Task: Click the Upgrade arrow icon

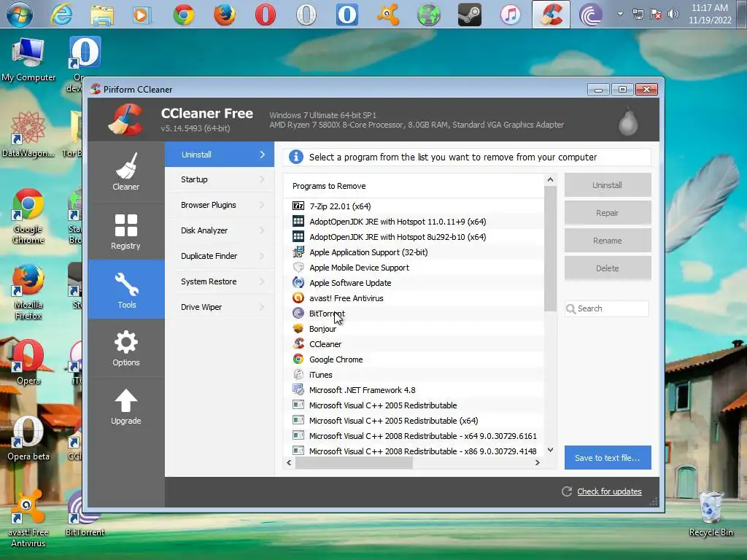Action: (x=125, y=400)
